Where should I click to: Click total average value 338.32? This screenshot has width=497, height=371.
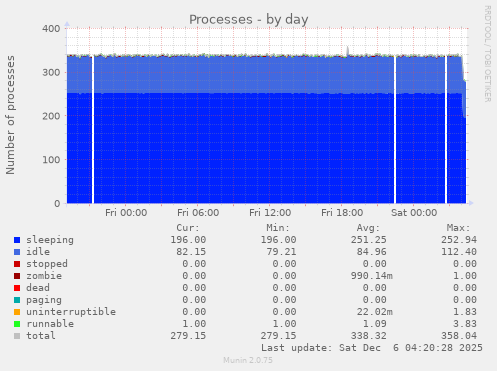click(x=369, y=336)
